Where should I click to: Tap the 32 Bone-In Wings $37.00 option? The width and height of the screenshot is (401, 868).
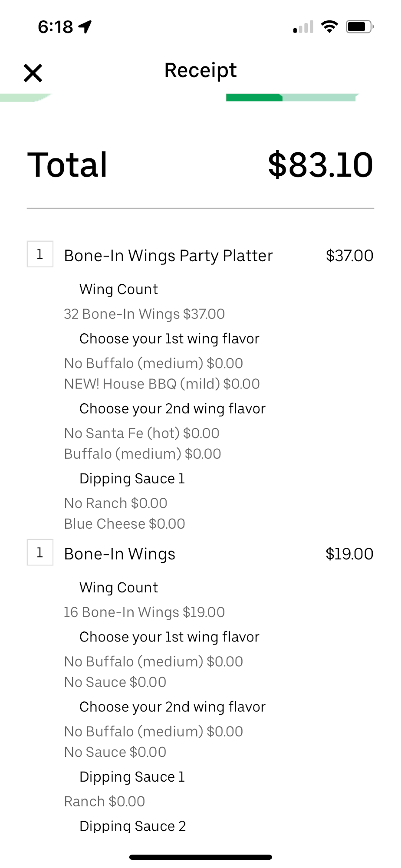(144, 314)
